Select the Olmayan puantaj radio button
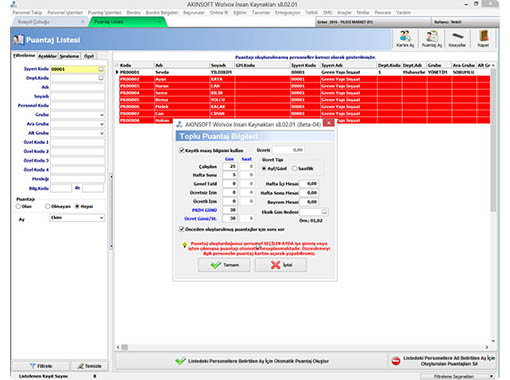Screen dimensions: 510x380 pos(48,206)
